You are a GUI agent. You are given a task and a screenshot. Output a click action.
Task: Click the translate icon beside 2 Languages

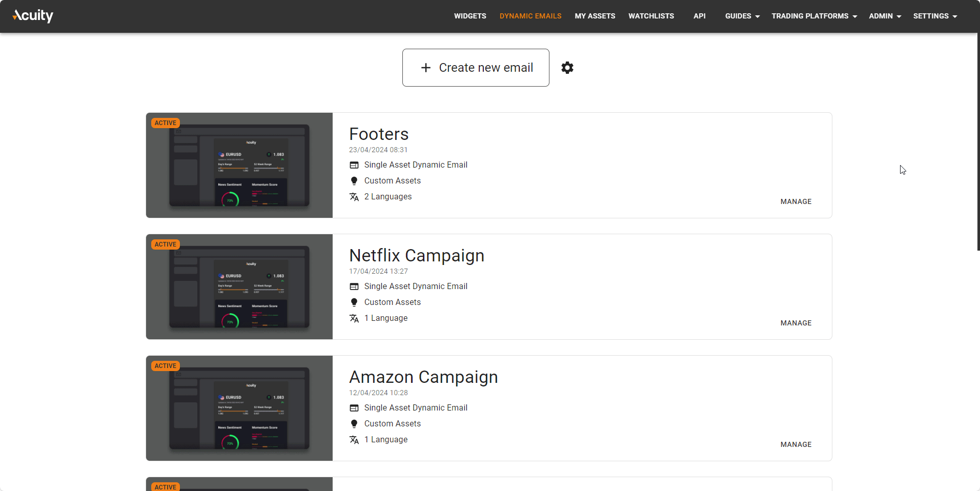(x=354, y=197)
